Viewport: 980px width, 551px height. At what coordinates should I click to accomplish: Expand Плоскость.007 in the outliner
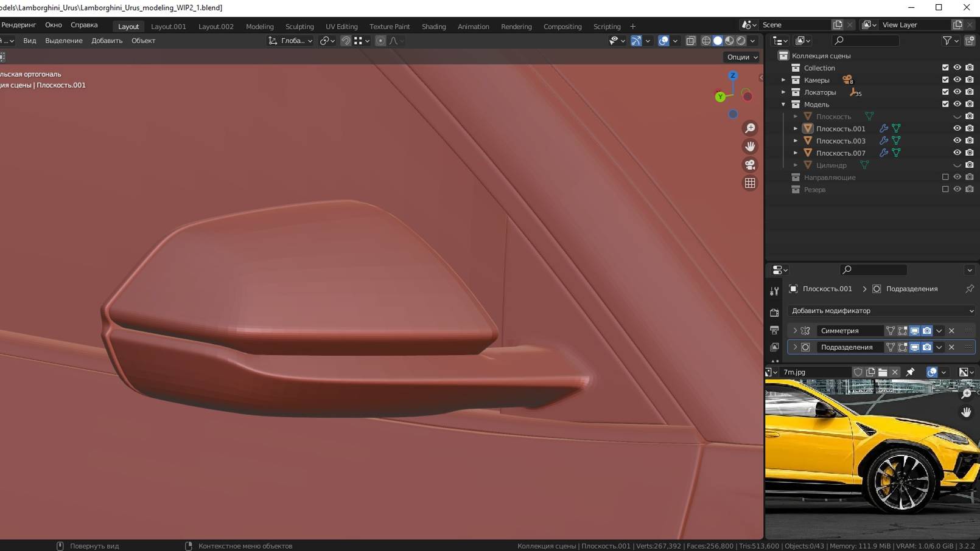click(796, 153)
